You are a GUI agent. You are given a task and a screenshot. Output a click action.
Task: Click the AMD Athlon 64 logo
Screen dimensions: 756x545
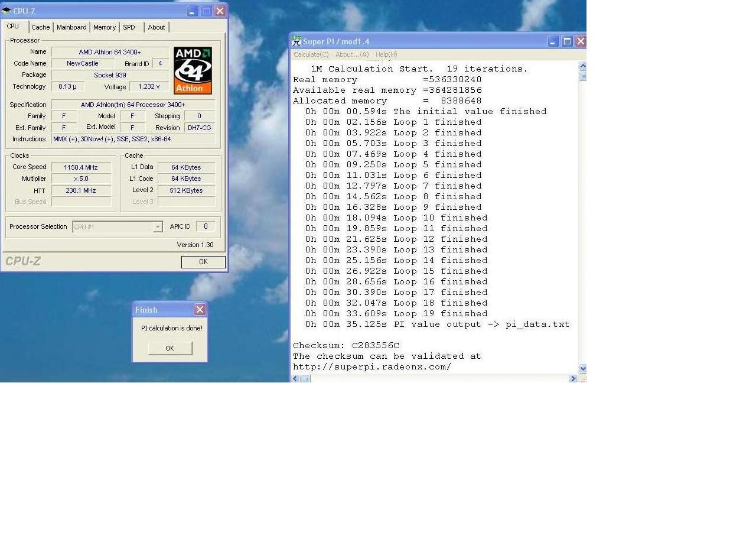[193, 70]
